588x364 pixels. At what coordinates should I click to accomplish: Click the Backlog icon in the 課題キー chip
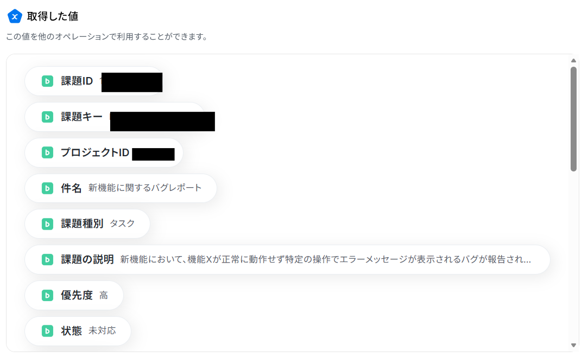pos(47,117)
